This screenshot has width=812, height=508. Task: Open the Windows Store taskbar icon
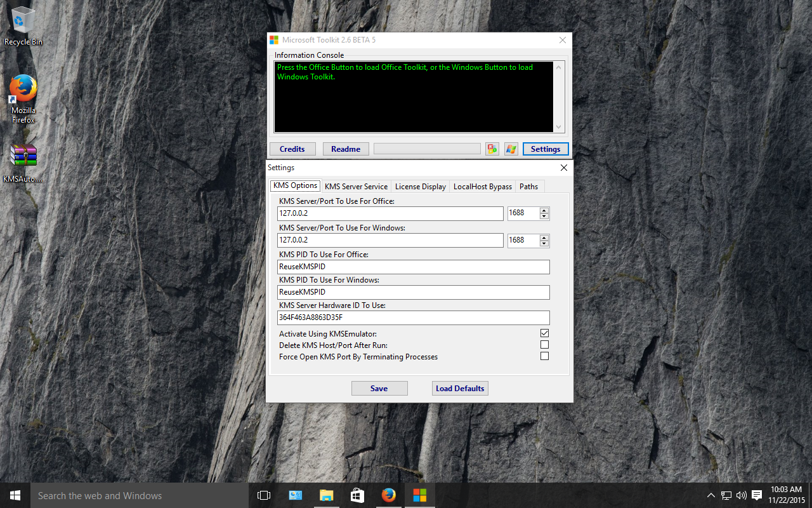point(357,495)
